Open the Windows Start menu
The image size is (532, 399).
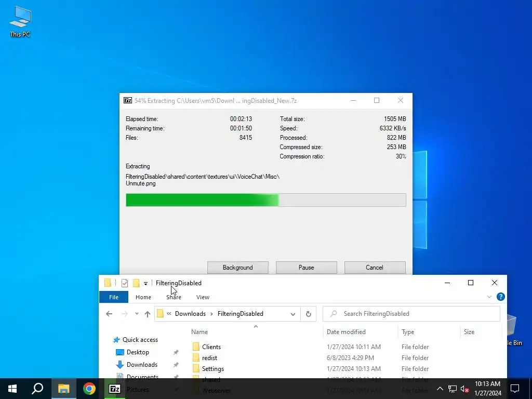click(x=12, y=389)
